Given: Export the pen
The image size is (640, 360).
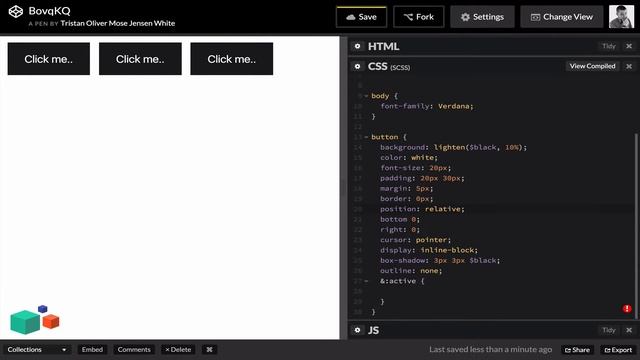Looking at the screenshot, I should (x=618, y=350).
